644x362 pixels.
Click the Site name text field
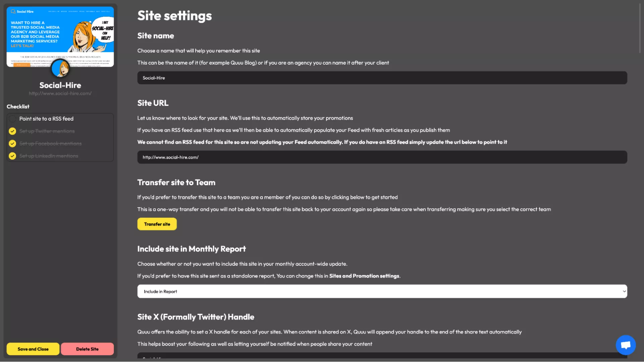click(x=382, y=78)
